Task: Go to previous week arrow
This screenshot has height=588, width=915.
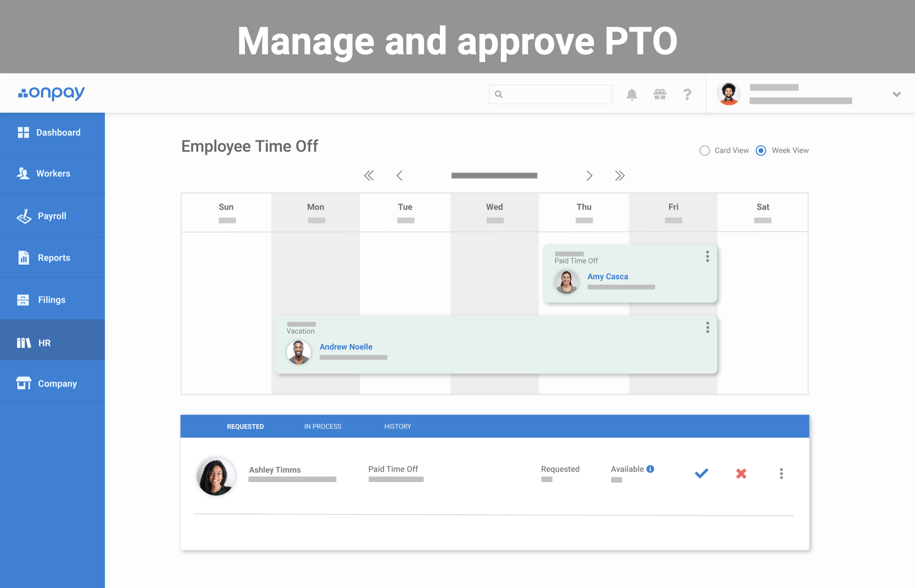Action: pos(399,176)
